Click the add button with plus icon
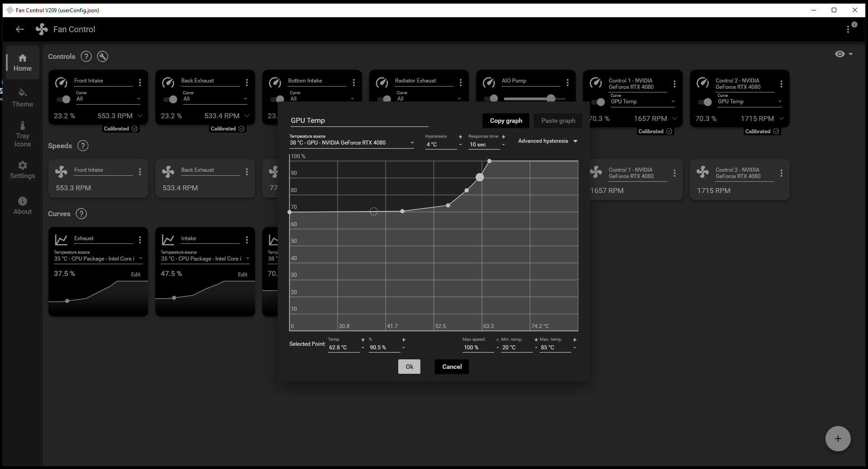This screenshot has width=868, height=469. point(838,439)
